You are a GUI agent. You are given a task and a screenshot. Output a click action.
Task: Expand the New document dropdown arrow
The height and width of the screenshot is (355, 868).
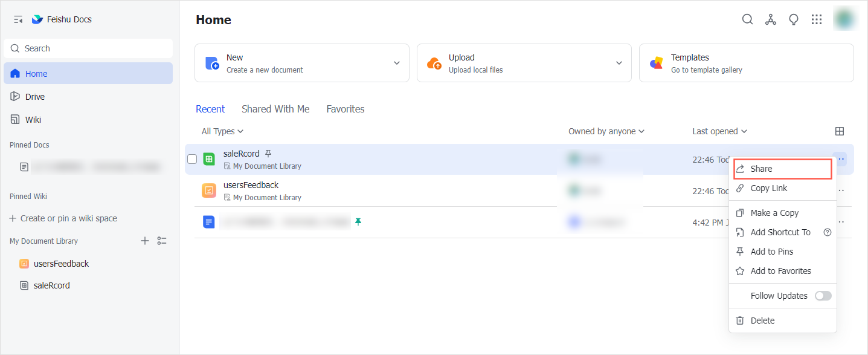397,63
